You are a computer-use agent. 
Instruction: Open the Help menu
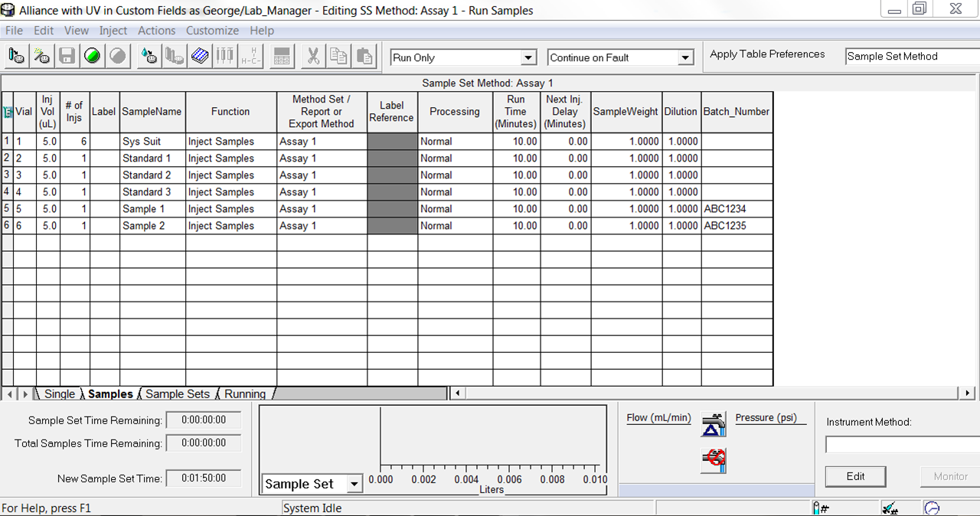(x=262, y=31)
